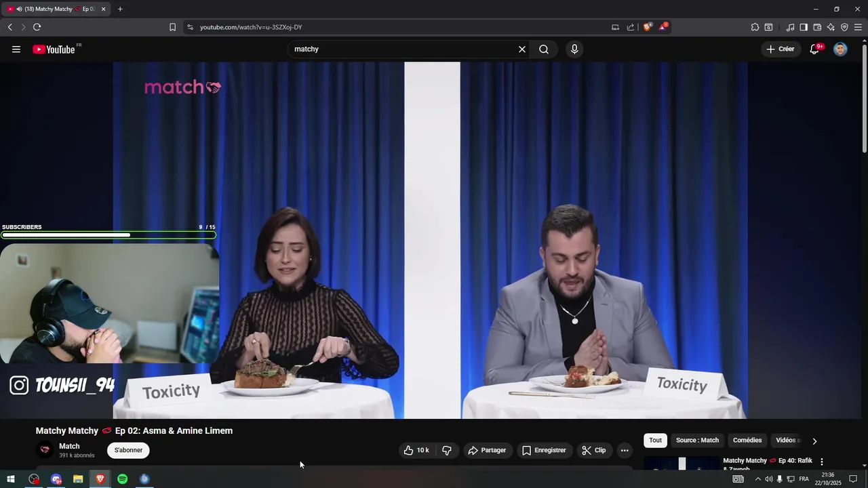Run the search with the magnifier button
Viewport: 868px width, 488px height.
pos(544,49)
